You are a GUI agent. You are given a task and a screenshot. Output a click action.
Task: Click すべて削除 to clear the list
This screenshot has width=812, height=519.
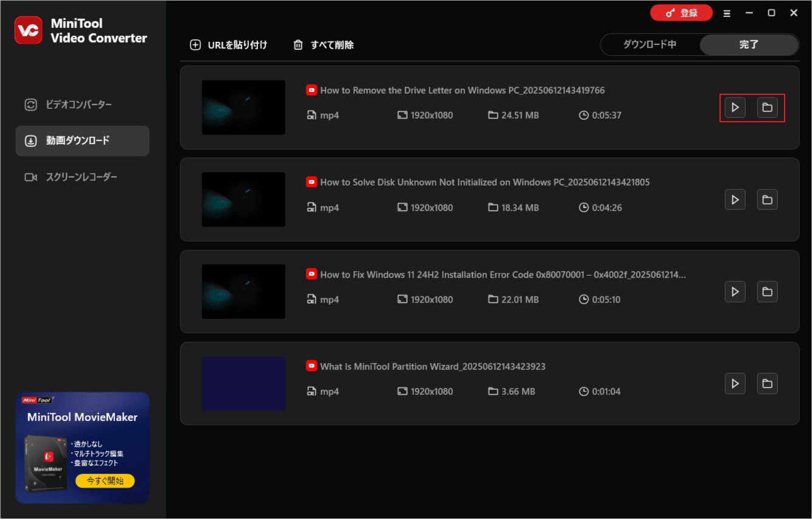(x=324, y=44)
